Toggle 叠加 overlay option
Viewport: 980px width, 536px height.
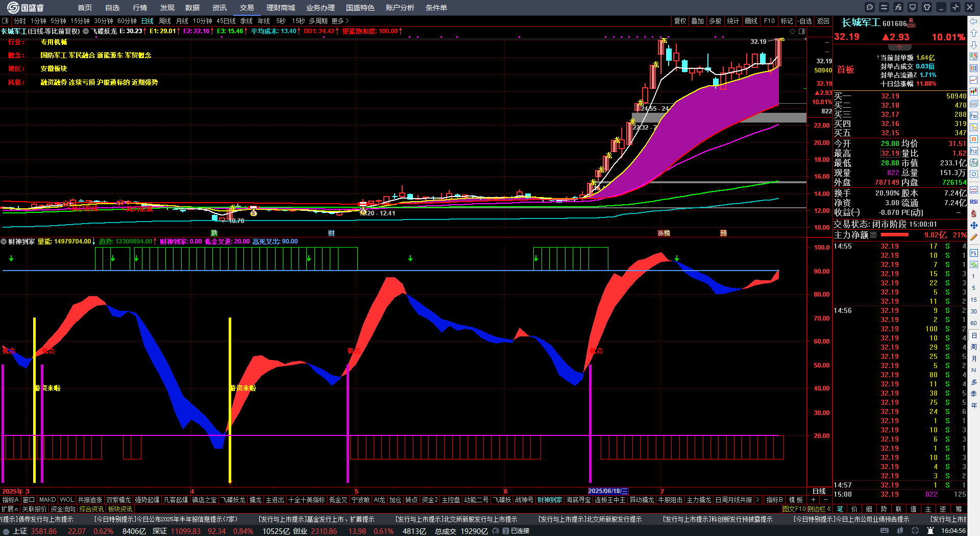[697, 21]
